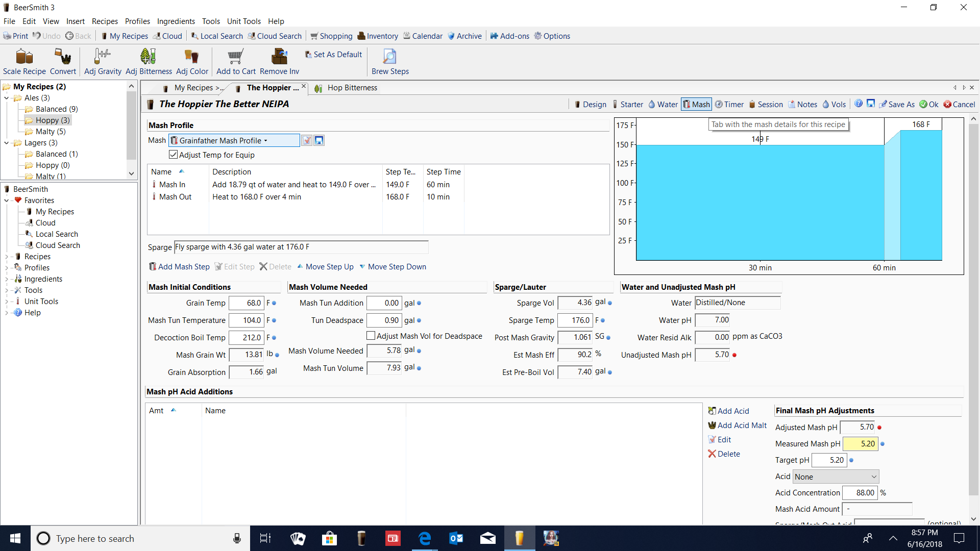Viewport: 980px width, 551px height.
Task: Click Ok to accept recipe changes
Action: [x=929, y=105]
